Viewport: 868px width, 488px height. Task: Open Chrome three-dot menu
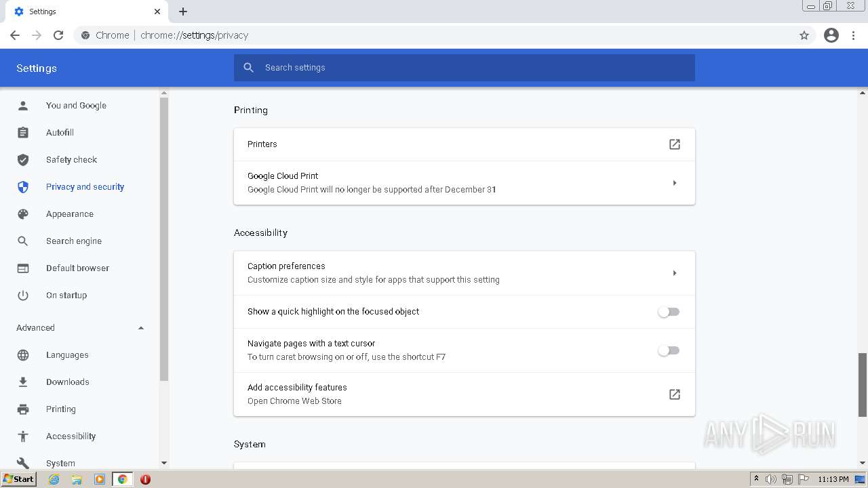[854, 35]
